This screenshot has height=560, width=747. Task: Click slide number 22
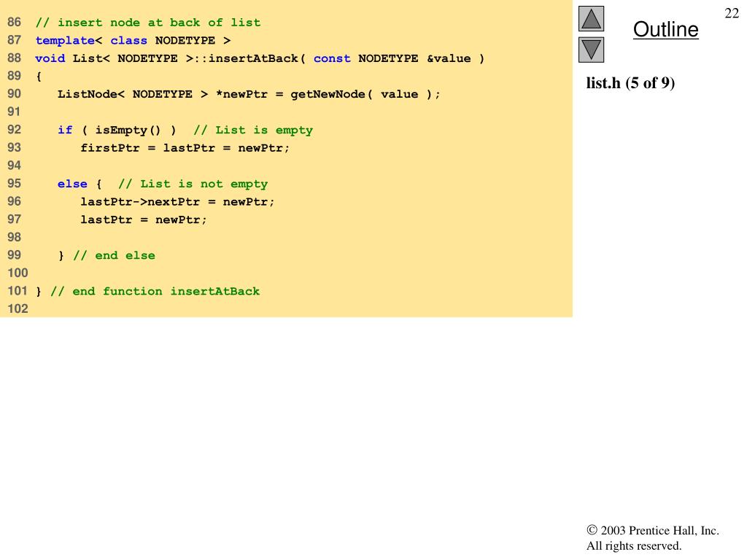pyautogui.click(x=731, y=13)
